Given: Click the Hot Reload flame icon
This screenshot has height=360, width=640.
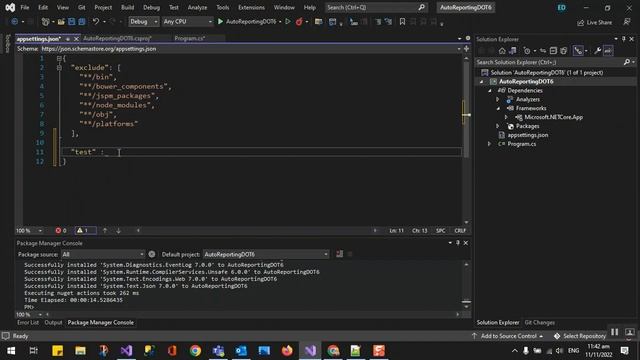Looking at the screenshot, I should [x=299, y=22].
